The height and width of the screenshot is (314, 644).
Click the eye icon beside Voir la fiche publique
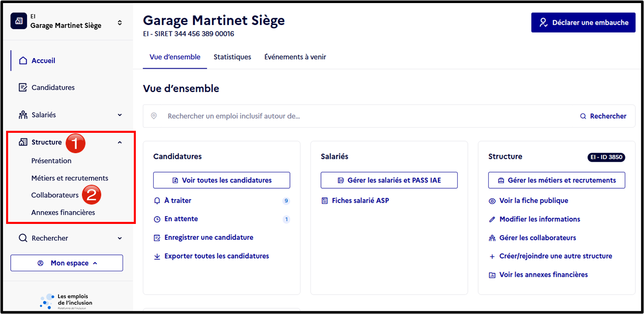[492, 201]
